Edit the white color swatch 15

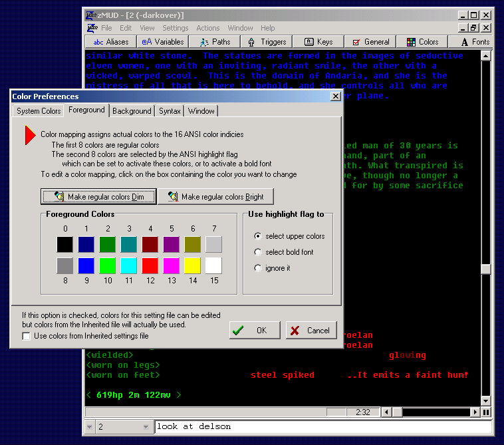click(213, 265)
